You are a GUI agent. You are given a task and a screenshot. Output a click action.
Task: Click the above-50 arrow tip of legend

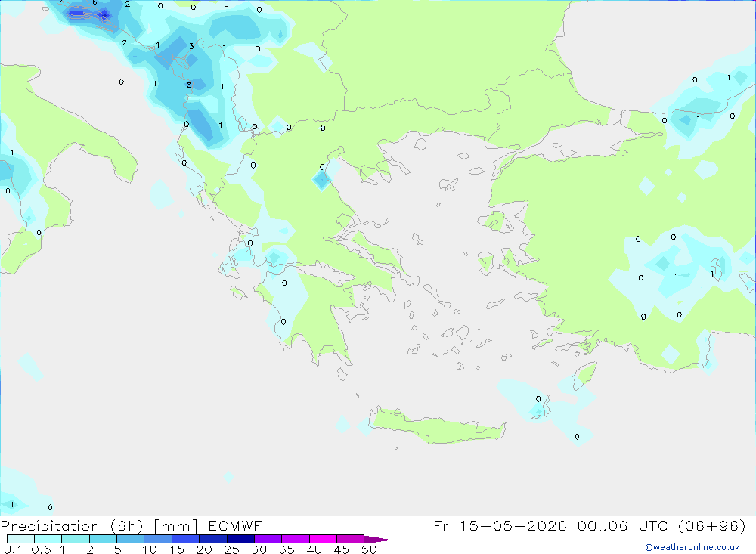click(x=378, y=539)
